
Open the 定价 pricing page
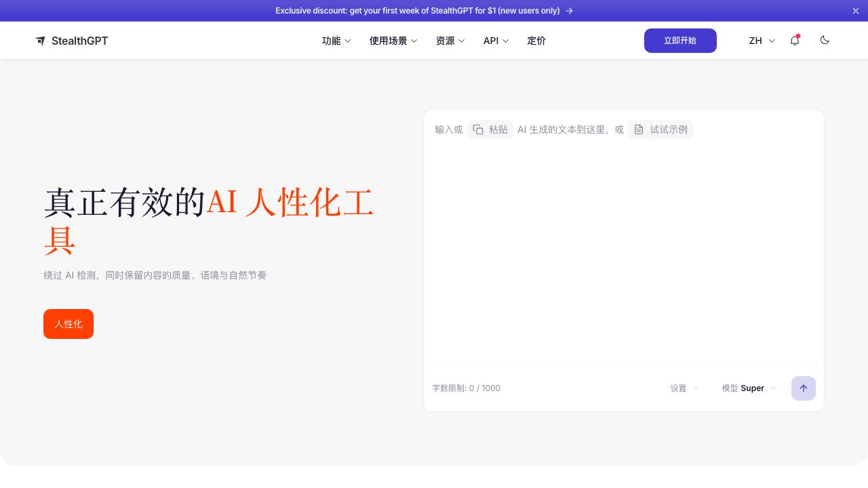536,41
